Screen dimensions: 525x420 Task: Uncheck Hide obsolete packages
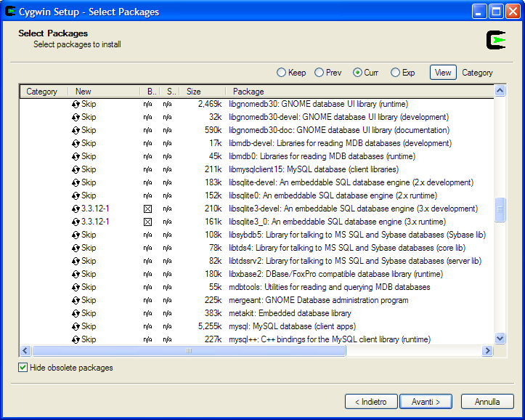click(23, 368)
